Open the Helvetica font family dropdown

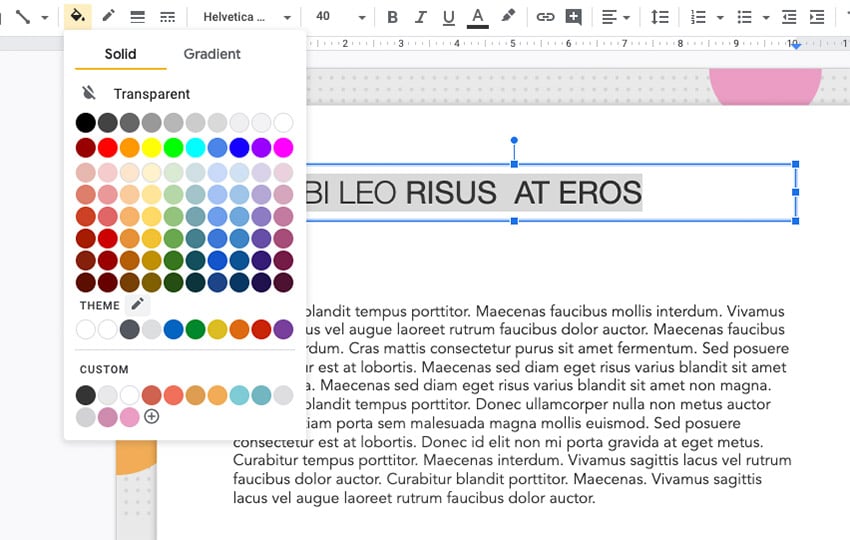246,17
